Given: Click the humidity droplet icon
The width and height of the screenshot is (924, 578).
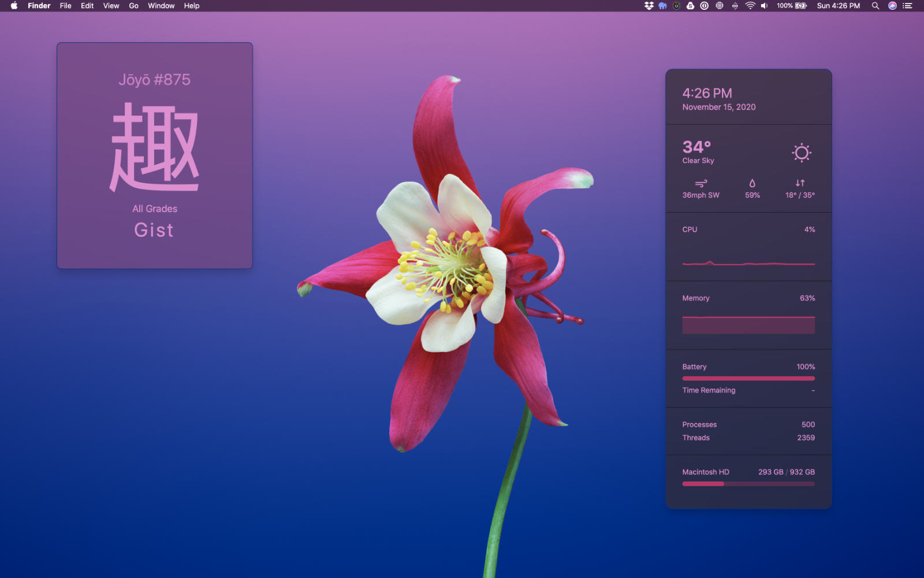Looking at the screenshot, I should (752, 183).
